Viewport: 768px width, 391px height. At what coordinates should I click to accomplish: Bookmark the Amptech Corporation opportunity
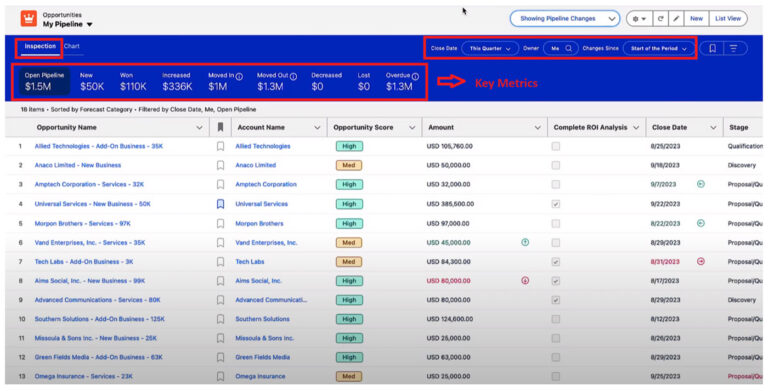pyautogui.click(x=220, y=185)
